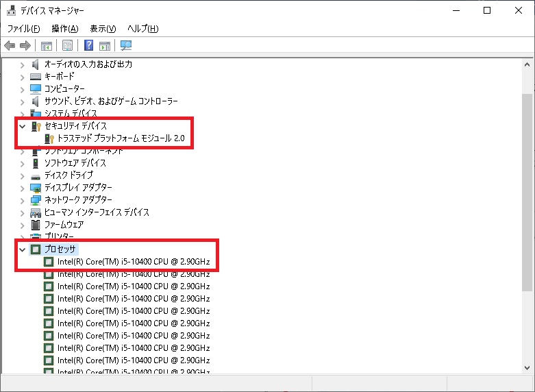Click the Forward arrow toolbar icon
The height and width of the screenshot is (392, 535).
click(25, 45)
